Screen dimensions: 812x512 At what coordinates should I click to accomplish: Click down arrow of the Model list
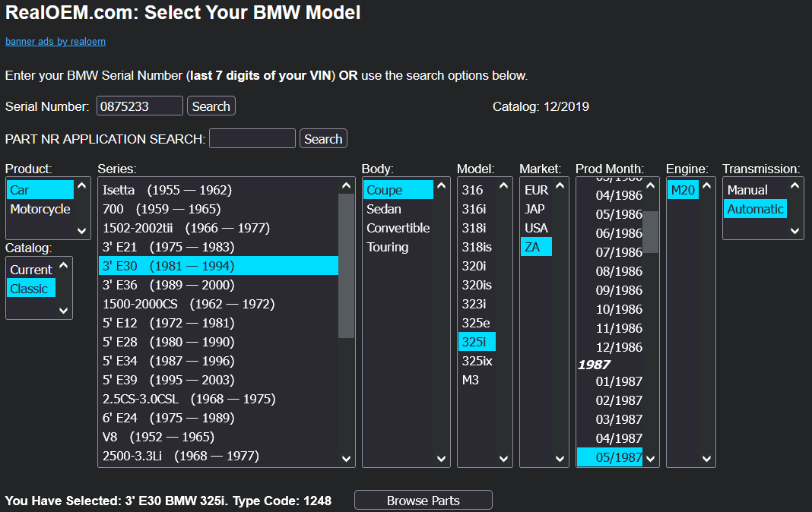click(x=504, y=459)
